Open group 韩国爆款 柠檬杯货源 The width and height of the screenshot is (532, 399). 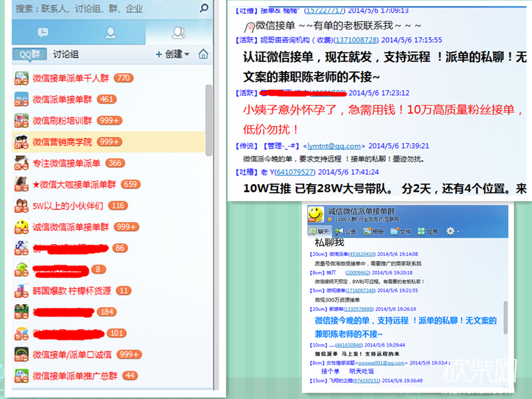pyautogui.click(x=108, y=291)
